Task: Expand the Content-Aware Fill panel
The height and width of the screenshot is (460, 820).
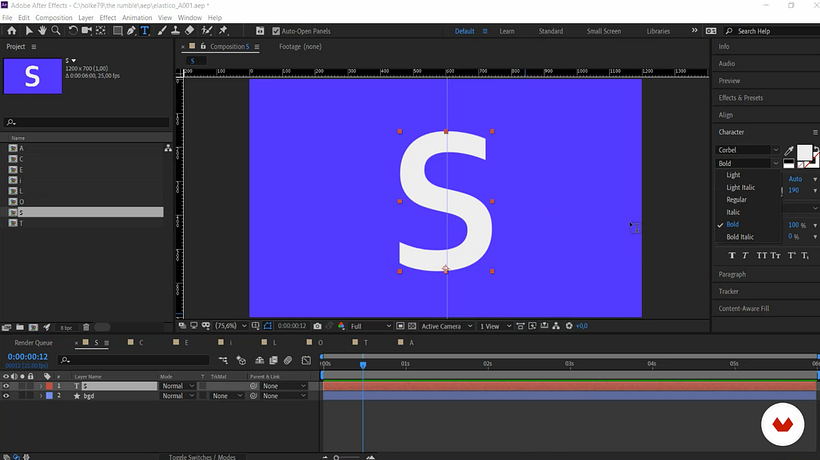Action: (744, 308)
